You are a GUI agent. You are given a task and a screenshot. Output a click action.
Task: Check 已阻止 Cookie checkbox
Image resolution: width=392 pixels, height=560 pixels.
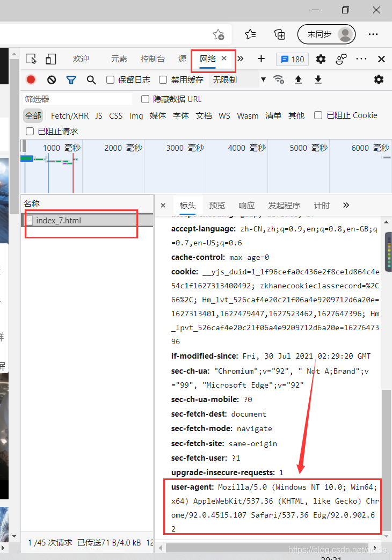point(318,115)
